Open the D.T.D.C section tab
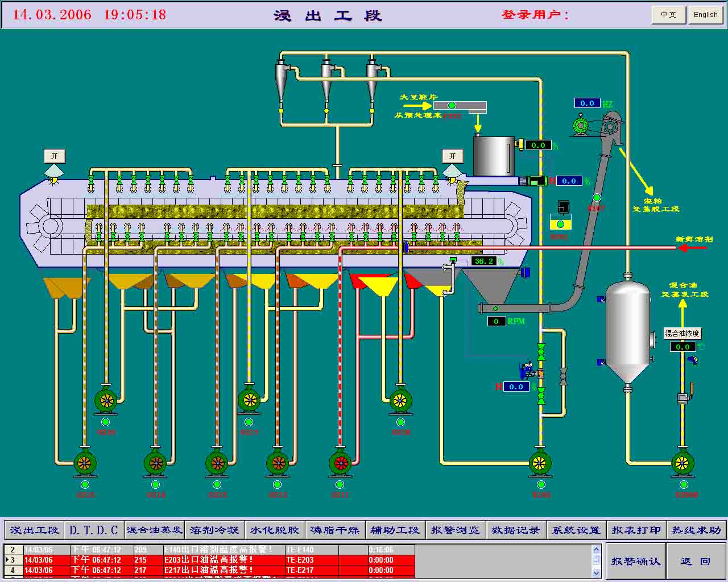The width and height of the screenshot is (728, 582). pyautogui.click(x=93, y=530)
